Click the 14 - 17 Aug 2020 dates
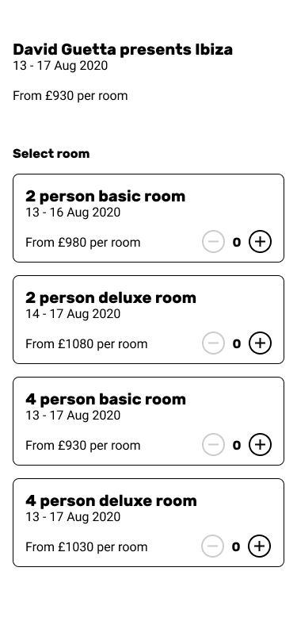Screen dimensions: 297x644 coord(73,314)
